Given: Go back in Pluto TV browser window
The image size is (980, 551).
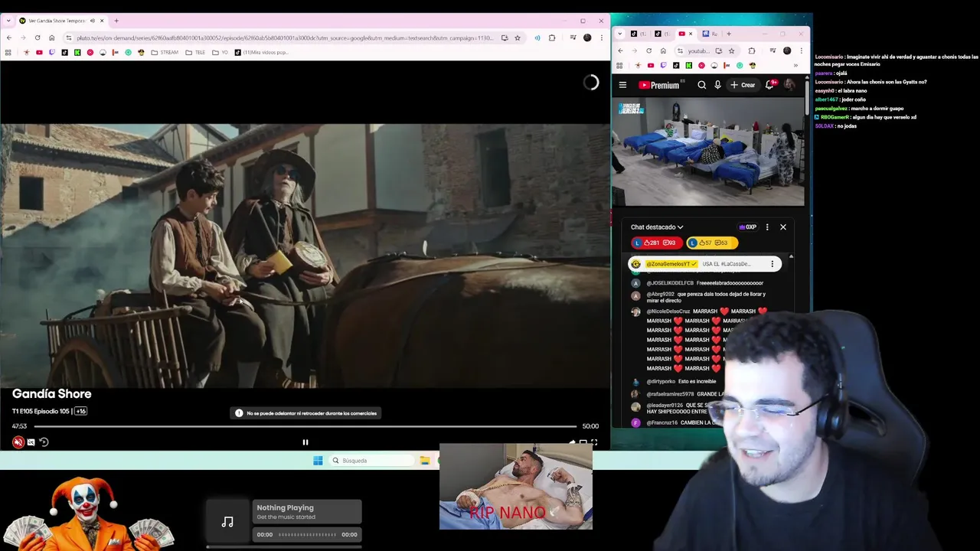Looking at the screenshot, I should tap(8, 37).
